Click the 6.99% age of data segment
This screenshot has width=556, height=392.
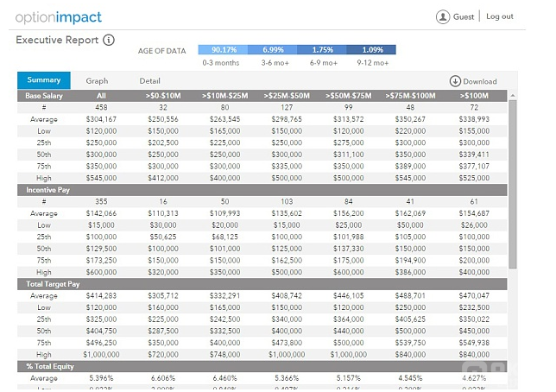273,50
